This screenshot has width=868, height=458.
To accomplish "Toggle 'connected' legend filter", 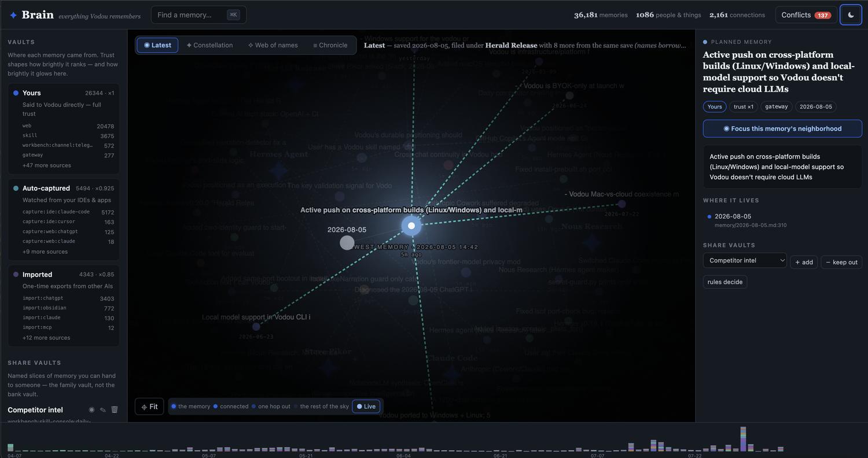I will 231,407.
